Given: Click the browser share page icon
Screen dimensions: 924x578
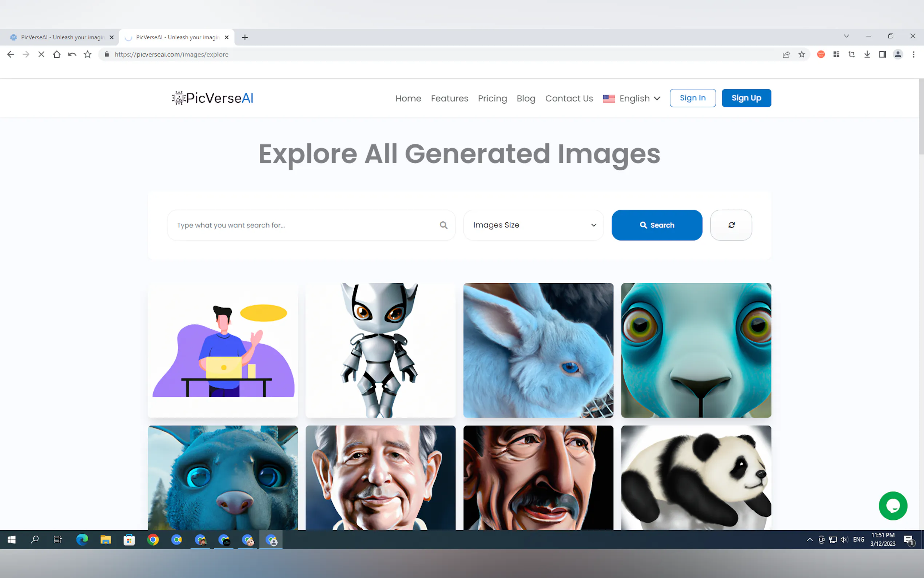Looking at the screenshot, I should coord(786,54).
